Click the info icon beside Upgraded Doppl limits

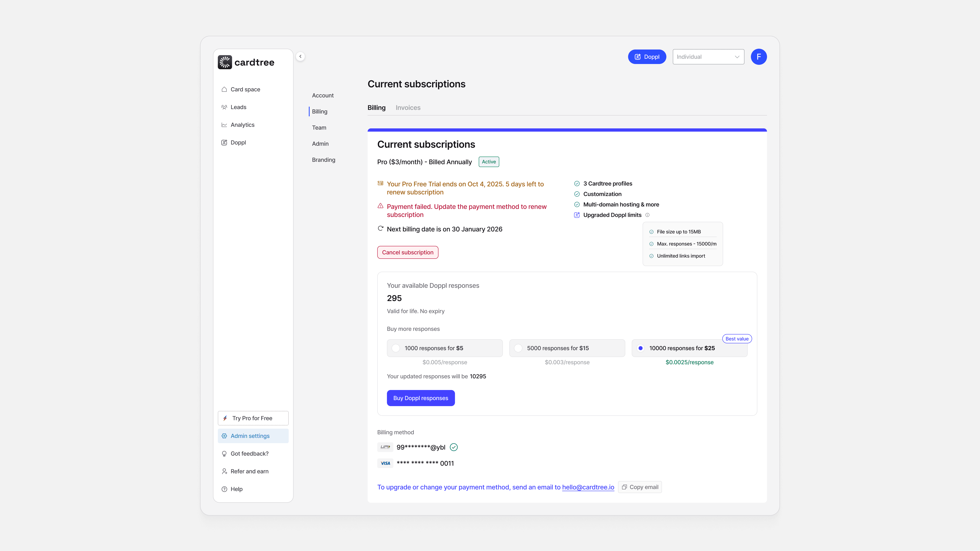(647, 215)
